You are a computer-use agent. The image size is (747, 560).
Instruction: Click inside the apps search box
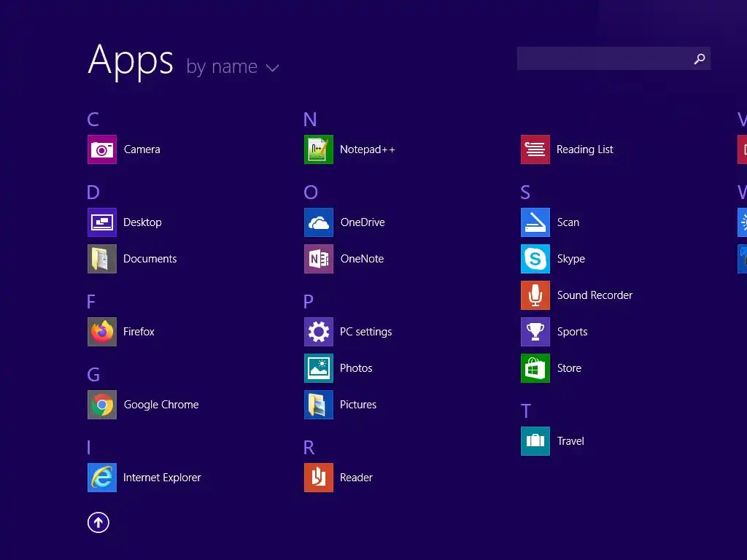coord(614,58)
